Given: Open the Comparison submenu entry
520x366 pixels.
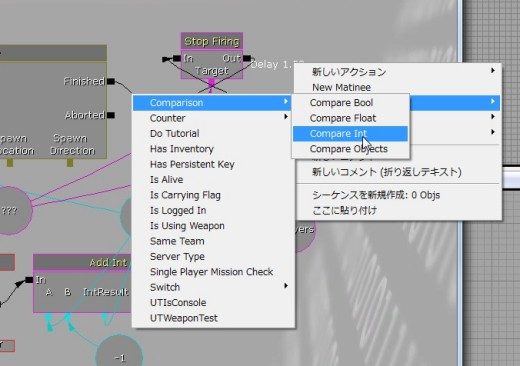Looking at the screenshot, I should click(x=213, y=103).
